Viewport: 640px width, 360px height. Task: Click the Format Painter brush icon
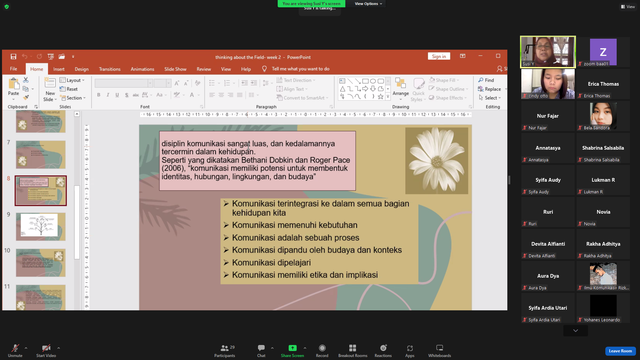[26, 98]
